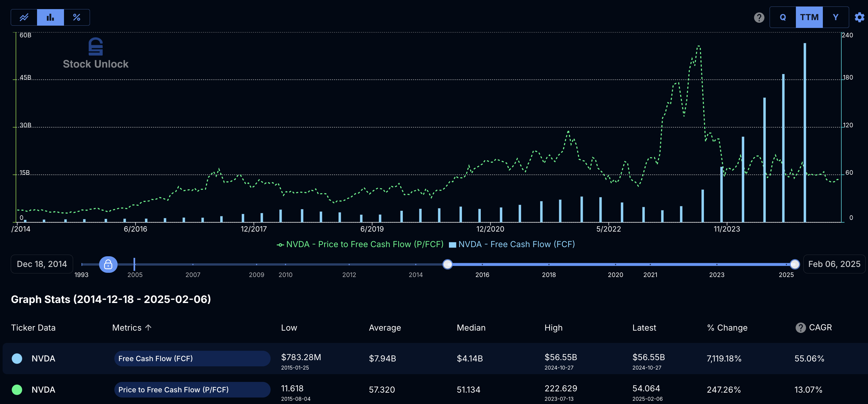Click the Graph Stats heading
Image resolution: width=868 pixels, height=404 pixels.
pyautogui.click(x=111, y=299)
